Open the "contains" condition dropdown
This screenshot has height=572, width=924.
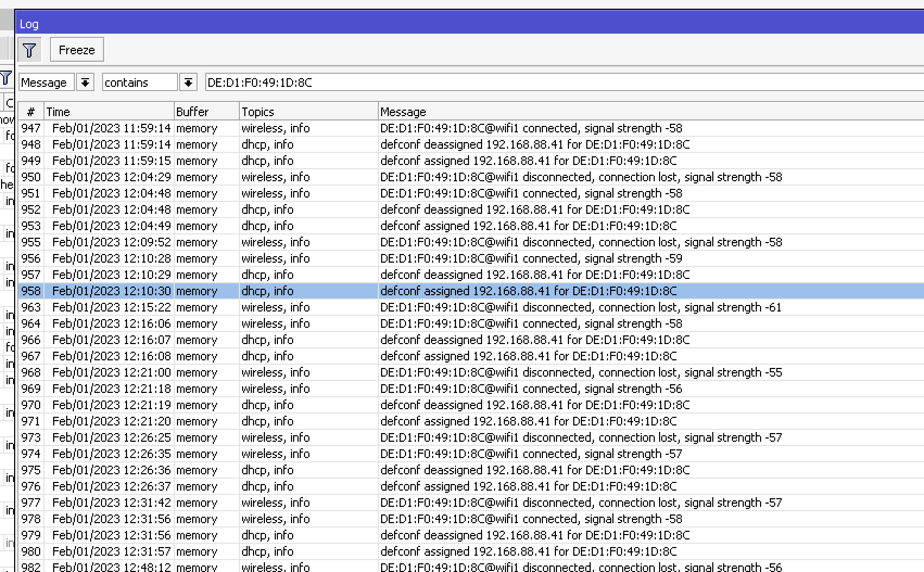[x=188, y=82]
